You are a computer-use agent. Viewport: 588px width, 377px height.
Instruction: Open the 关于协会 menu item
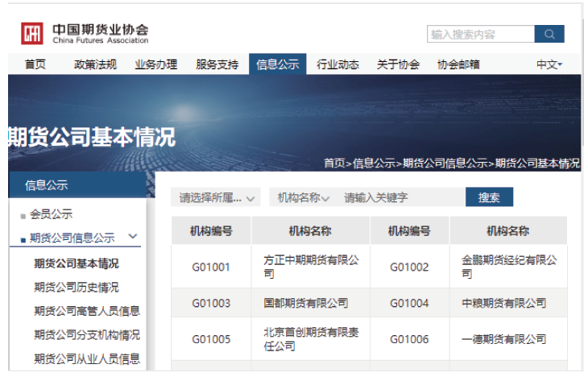point(398,64)
